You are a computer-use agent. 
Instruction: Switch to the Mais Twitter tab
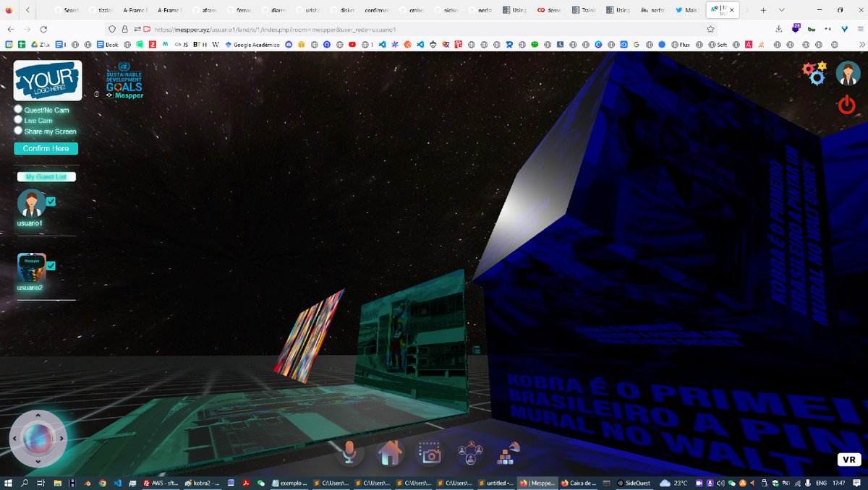tap(686, 10)
